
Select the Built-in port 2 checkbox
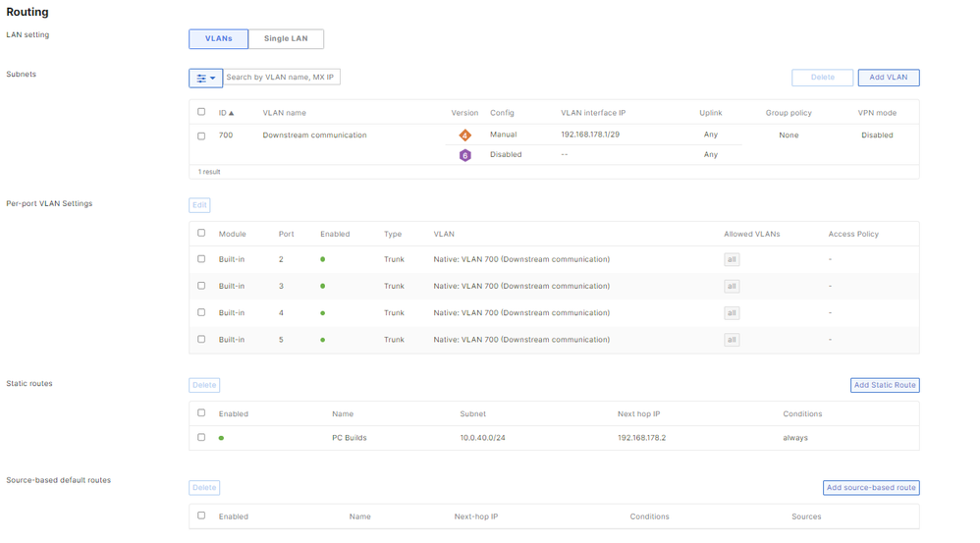pos(201,259)
